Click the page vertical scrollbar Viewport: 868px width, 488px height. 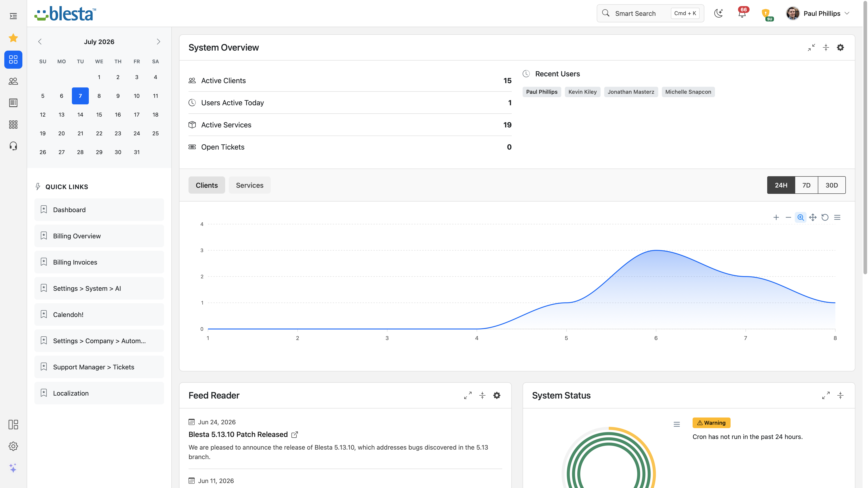865,137
